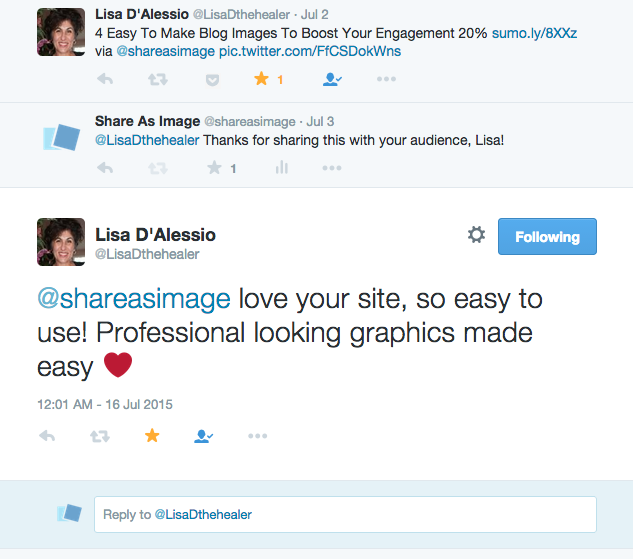Open gear settings menu for Lisa D'Alessio
The width and height of the screenshot is (633, 559).
[x=476, y=234]
